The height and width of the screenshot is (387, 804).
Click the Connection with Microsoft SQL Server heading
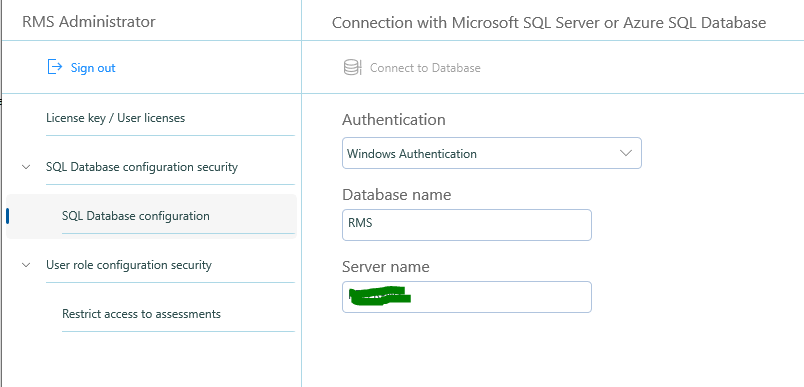click(549, 23)
